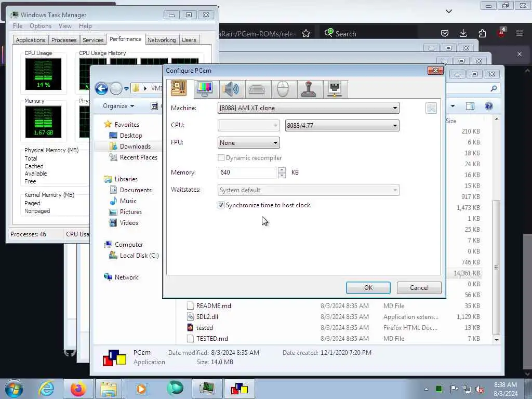The height and width of the screenshot is (399, 532).
Task: Select Recent Places in navigation pane
Action: pos(138,157)
